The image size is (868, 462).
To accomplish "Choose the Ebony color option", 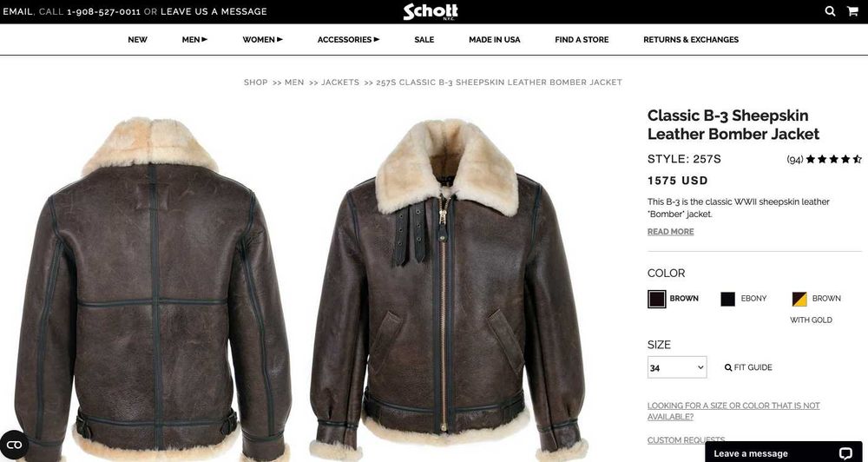I will tap(744, 299).
